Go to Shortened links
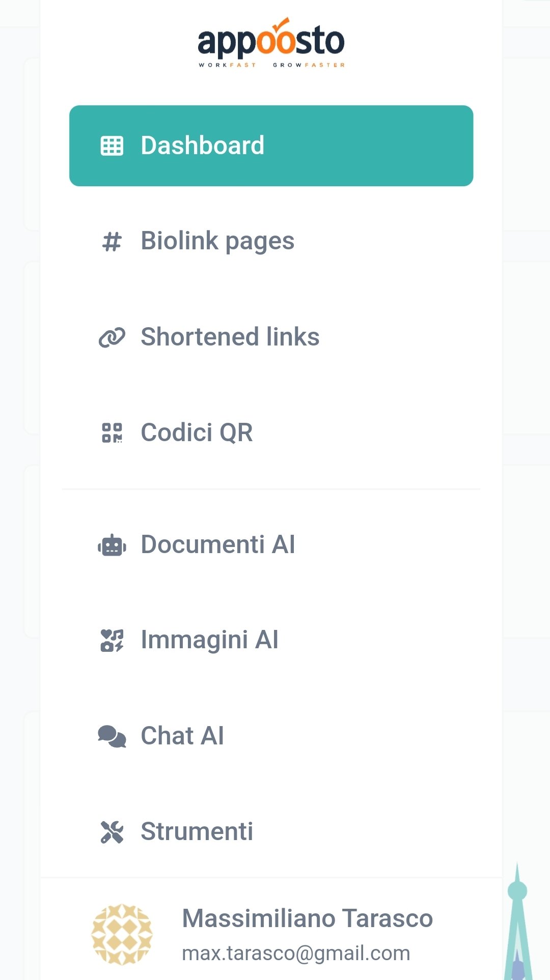Image resolution: width=550 pixels, height=980 pixels. coord(230,337)
